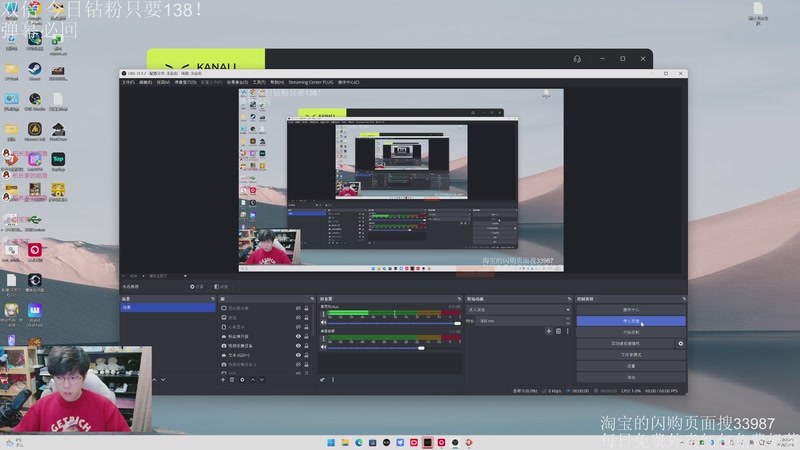Move scene down with Scenes panel down chevron
Image resolution: width=800 pixels, height=450 pixels.
[163, 380]
